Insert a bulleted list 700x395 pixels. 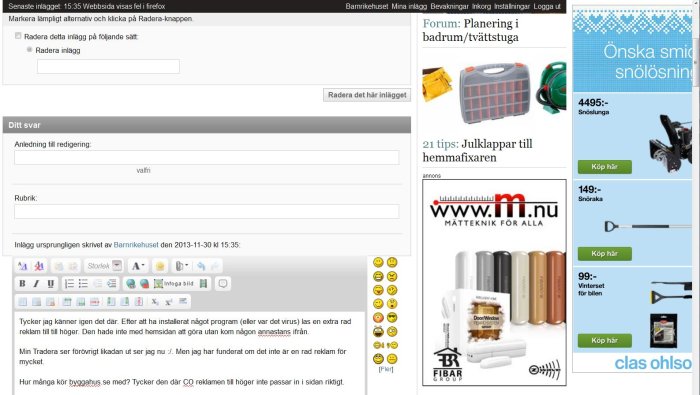(x=83, y=283)
